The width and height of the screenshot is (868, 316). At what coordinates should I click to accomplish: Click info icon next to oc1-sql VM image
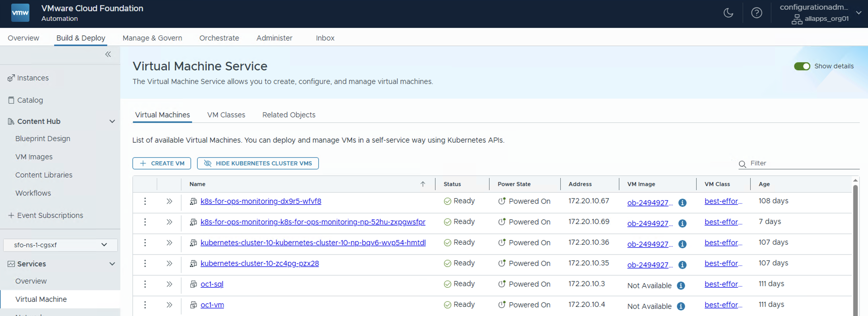click(681, 286)
